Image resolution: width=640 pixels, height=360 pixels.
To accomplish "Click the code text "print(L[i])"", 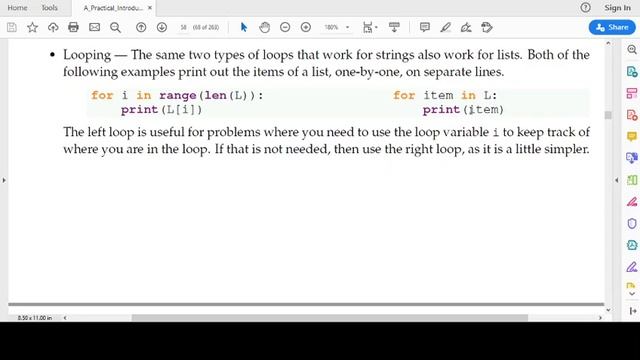I will pos(161,109).
